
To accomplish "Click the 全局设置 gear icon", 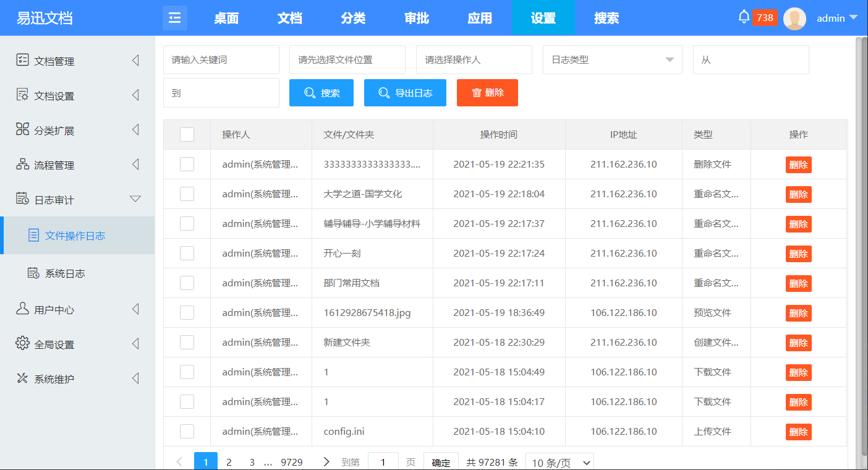I will coord(22,343).
